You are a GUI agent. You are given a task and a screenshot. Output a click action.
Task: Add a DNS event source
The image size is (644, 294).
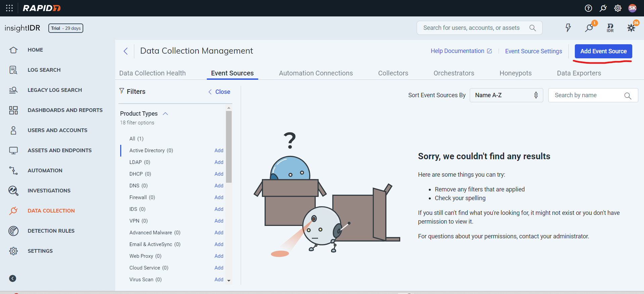pos(219,186)
